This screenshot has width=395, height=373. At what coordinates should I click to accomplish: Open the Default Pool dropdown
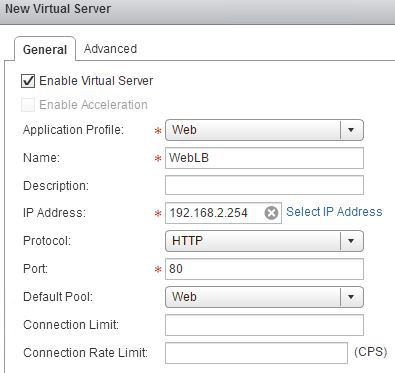pos(264,297)
